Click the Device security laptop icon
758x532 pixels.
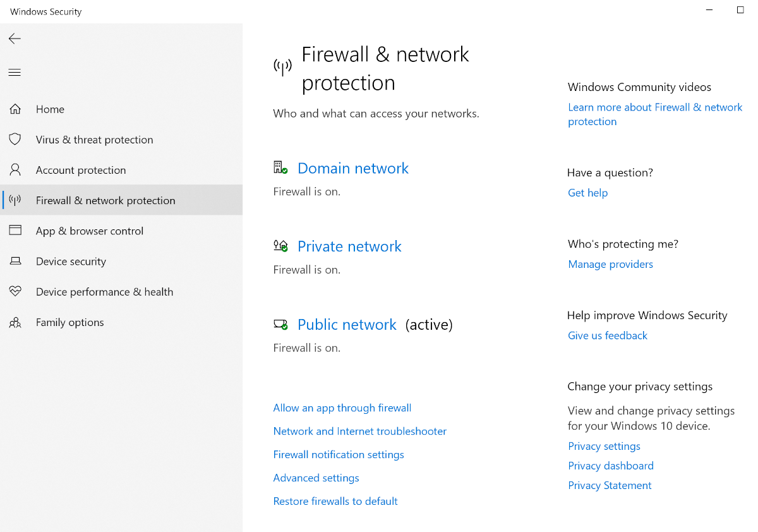coord(15,261)
